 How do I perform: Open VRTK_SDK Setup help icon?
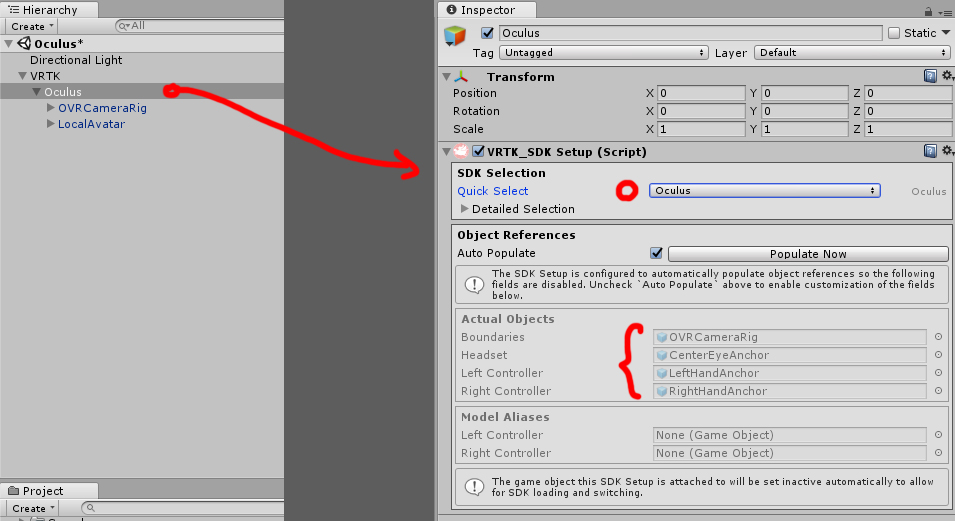(x=930, y=151)
